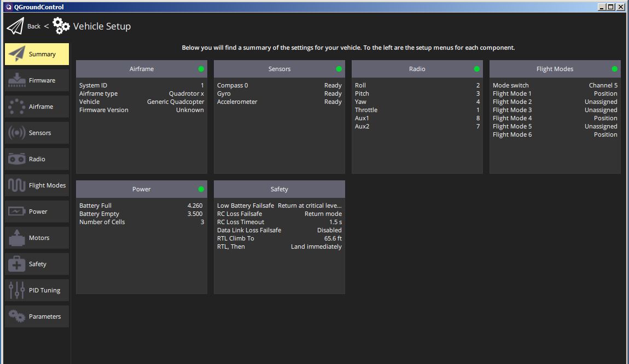Click 'Firmware Version' row label
The image size is (629, 364).
click(103, 110)
